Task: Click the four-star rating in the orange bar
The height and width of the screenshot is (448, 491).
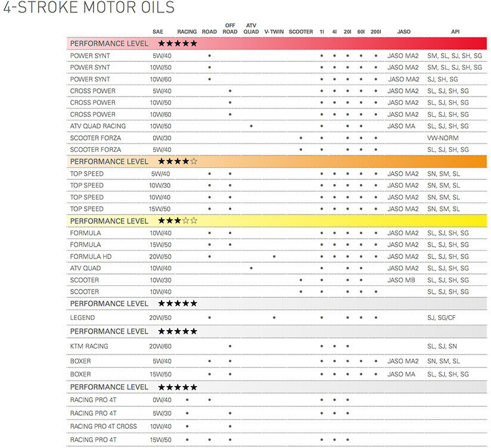Action: [177, 161]
